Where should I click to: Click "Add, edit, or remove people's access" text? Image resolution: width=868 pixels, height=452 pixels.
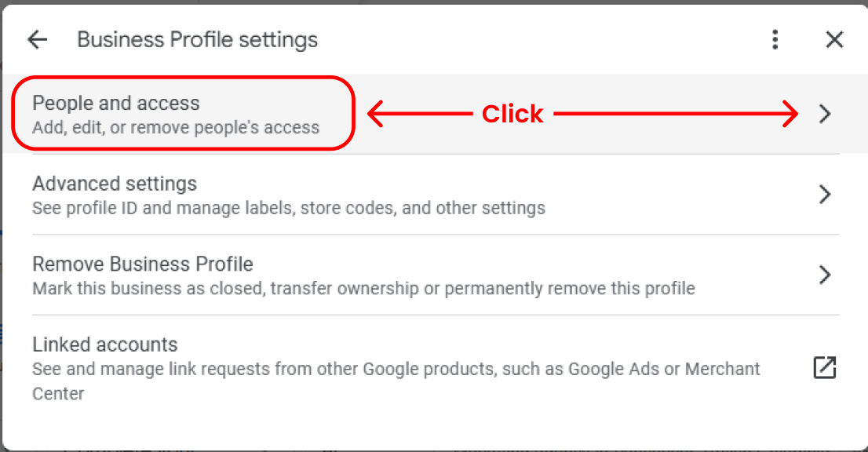tap(176, 127)
